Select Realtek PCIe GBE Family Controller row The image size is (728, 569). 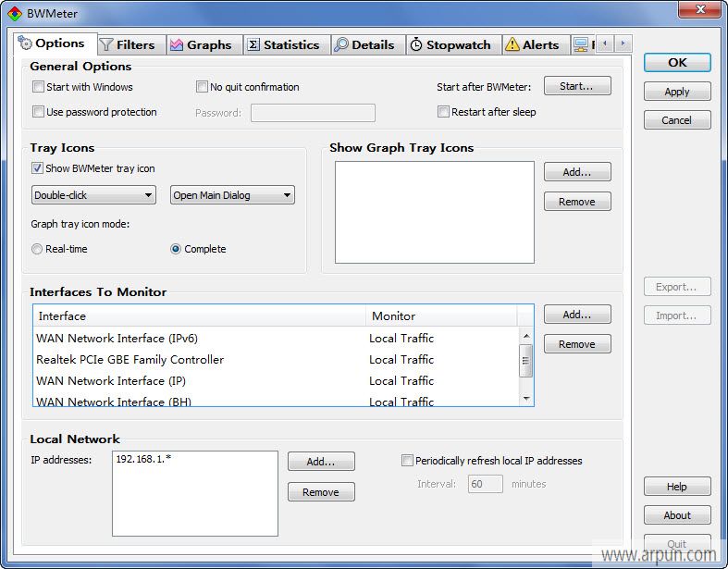pos(276,360)
